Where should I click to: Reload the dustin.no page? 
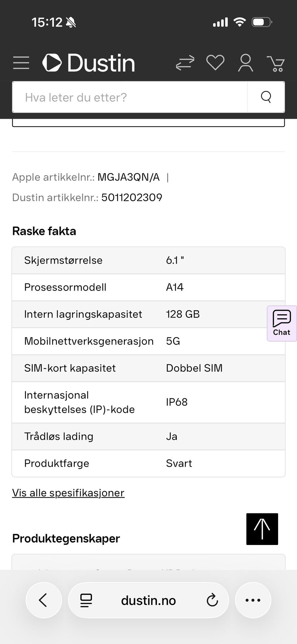click(212, 600)
